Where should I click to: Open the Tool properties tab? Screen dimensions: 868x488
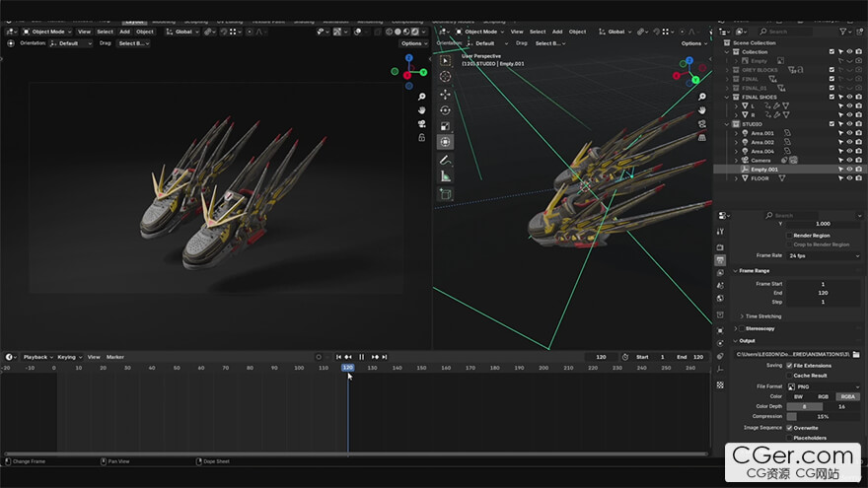click(x=720, y=232)
